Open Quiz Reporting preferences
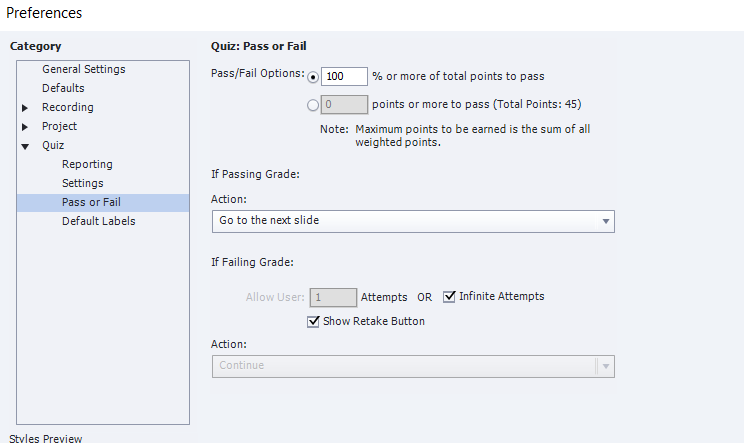The image size is (744, 443). click(x=87, y=164)
